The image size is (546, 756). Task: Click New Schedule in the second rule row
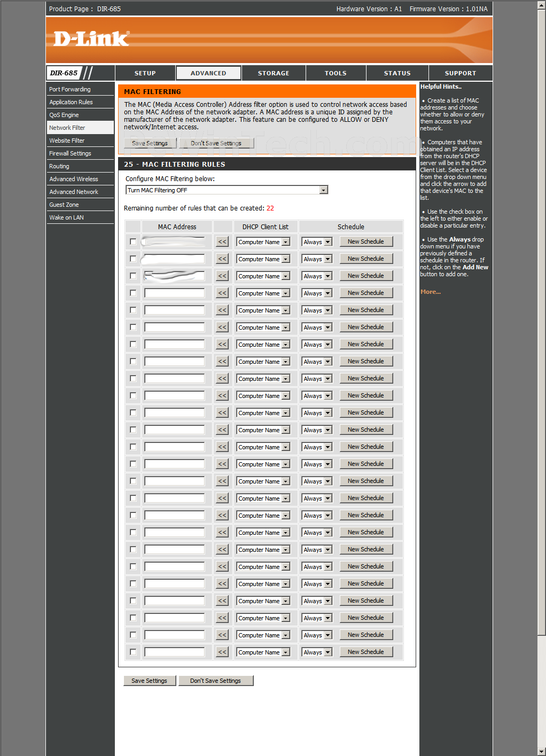tap(366, 259)
